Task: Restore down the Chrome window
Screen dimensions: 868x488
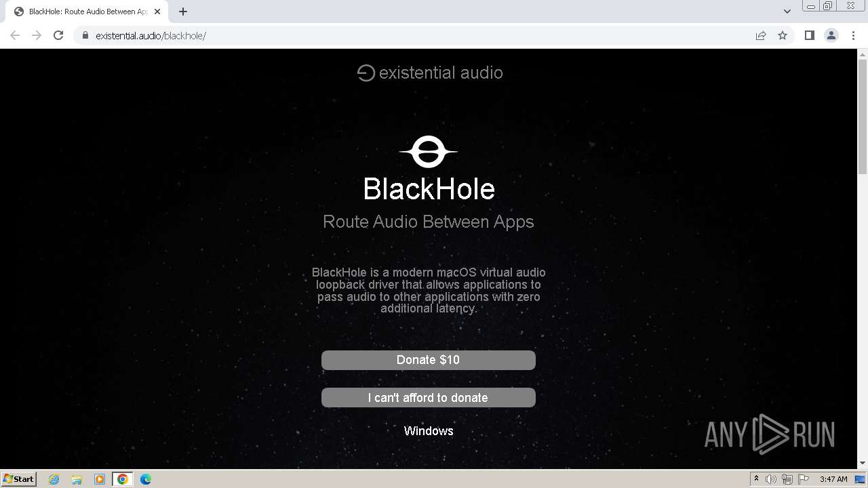Action: pos(828,5)
